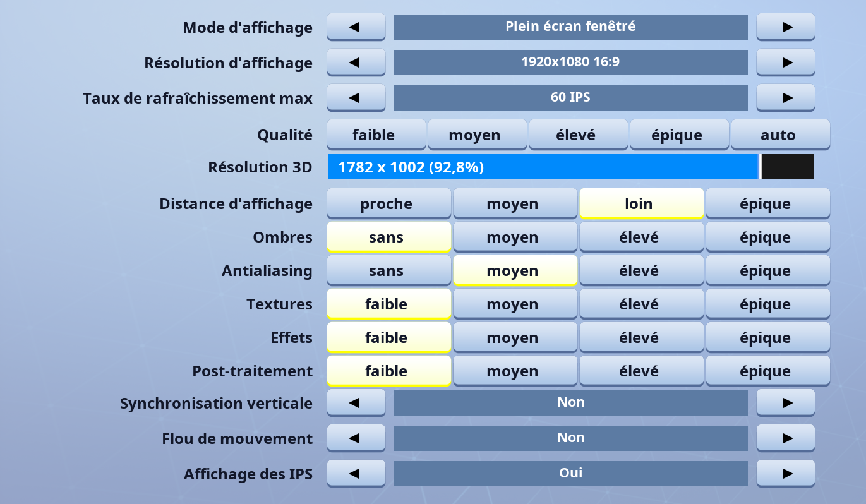Click the 60 IPS value field
866x504 pixels.
tap(571, 98)
